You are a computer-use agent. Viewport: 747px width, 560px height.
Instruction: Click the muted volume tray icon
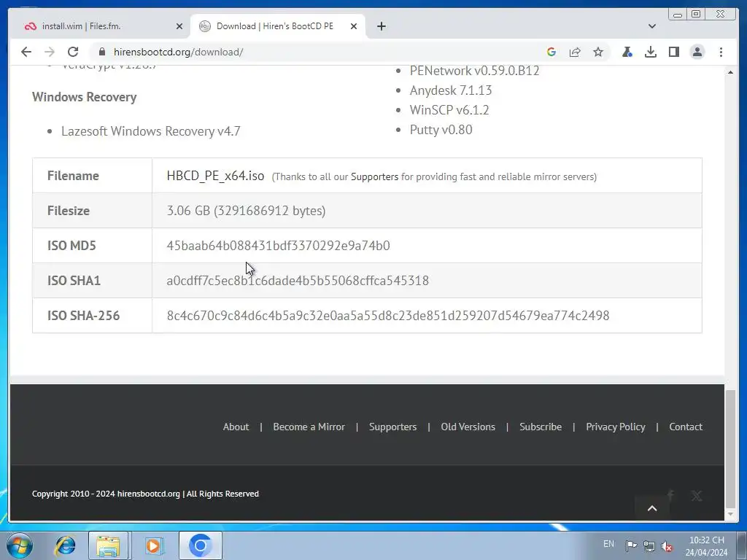pyautogui.click(x=667, y=546)
